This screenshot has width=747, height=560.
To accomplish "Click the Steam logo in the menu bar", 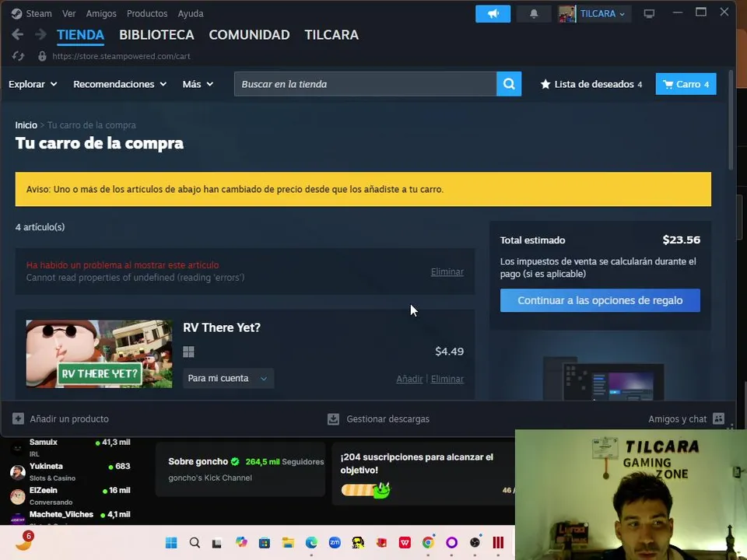I will click(x=16, y=13).
